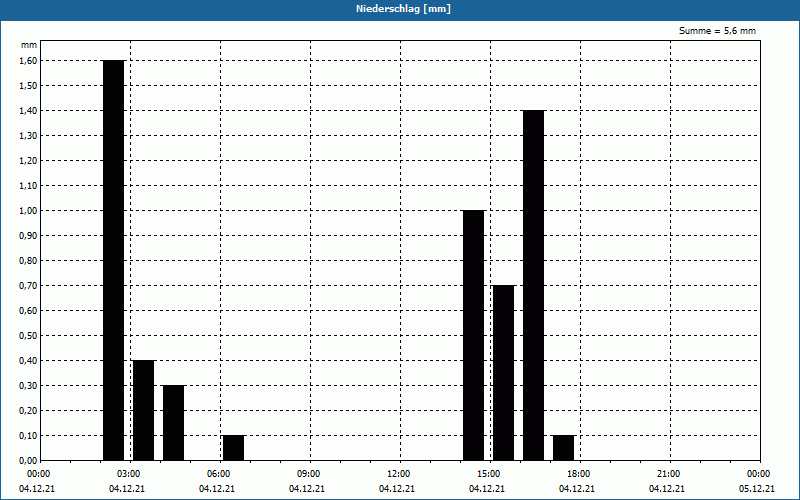Click the 12:00 time axis label

[398, 474]
